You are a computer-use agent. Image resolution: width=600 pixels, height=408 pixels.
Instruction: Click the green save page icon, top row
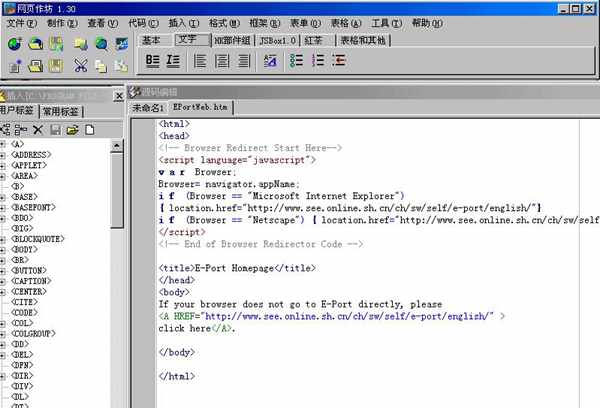coord(56,44)
